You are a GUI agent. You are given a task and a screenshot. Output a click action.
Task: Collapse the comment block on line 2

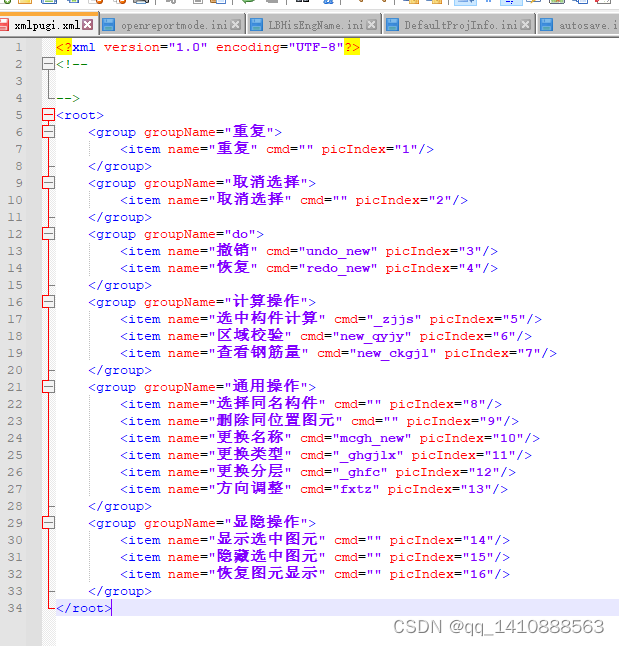48,63
